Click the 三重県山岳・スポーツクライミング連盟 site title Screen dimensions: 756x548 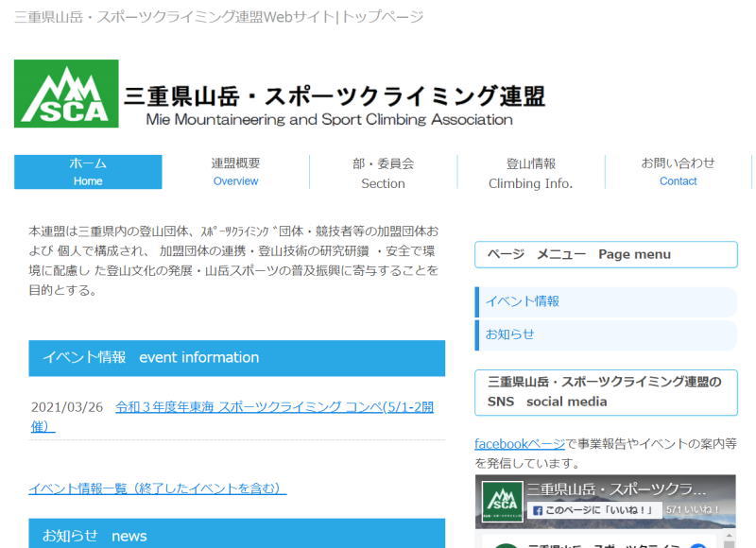point(335,95)
